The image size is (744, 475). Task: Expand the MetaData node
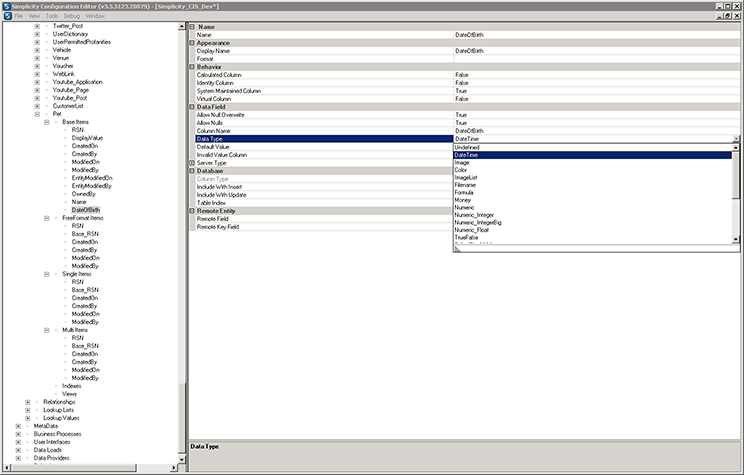(x=18, y=426)
